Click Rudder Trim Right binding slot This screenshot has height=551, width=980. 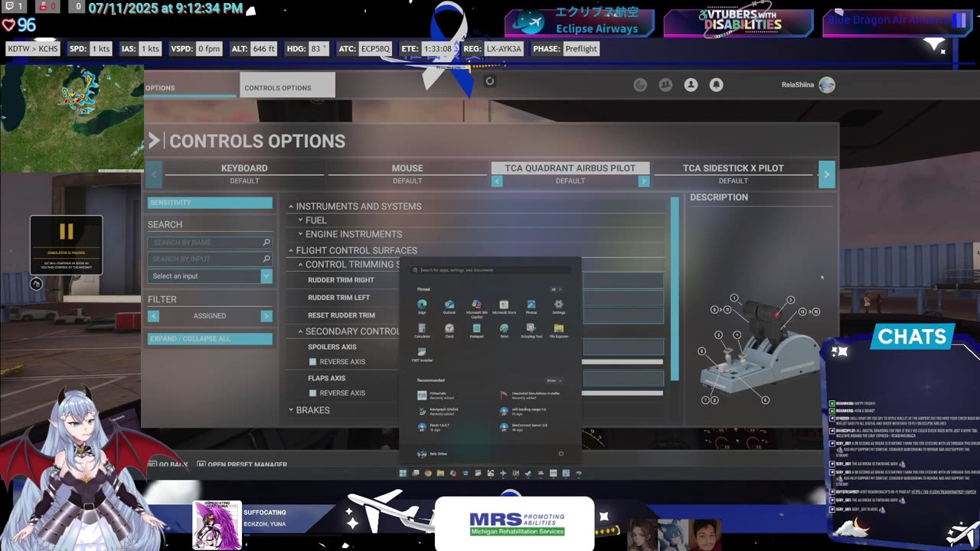click(x=623, y=280)
